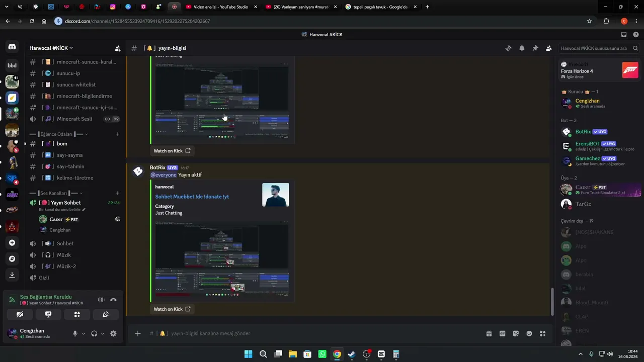Open microphone input options chevron

tap(84, 333)
